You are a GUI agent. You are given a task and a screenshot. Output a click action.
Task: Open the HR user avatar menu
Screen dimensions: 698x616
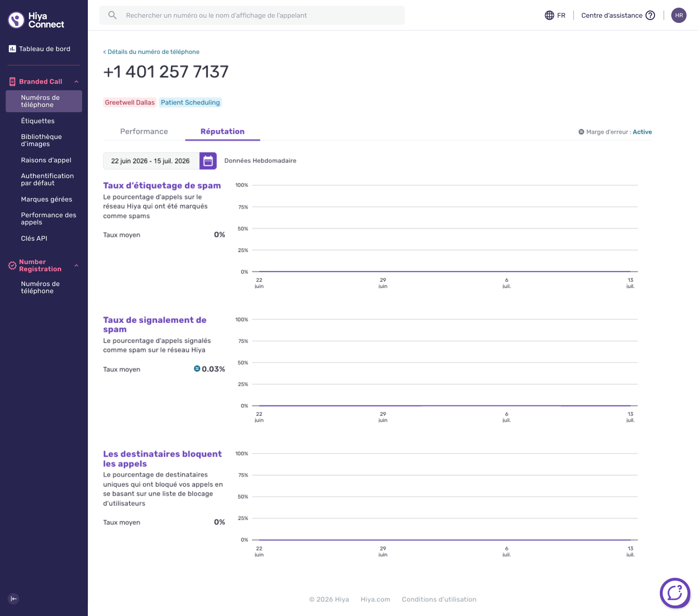(678, 15)
